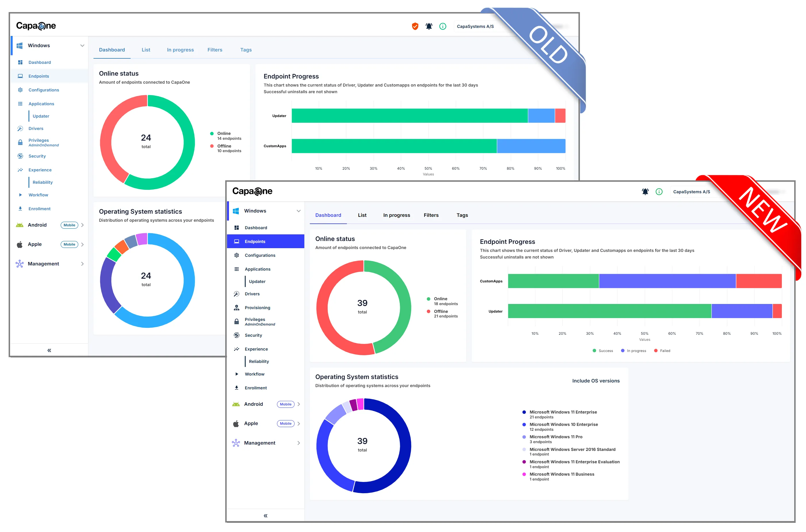Click the Enrollment download icon in the NEW window
Viewport: 806px width, 532px height.
[236, 388]
